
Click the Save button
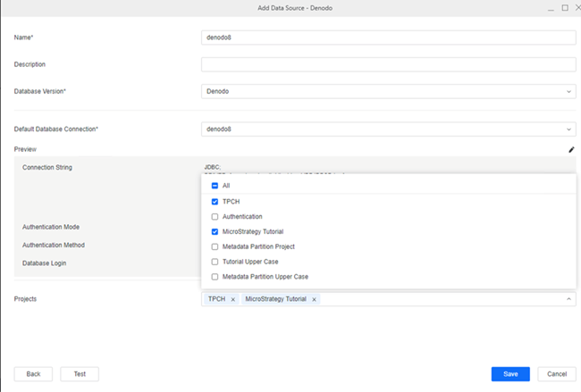[509, 374]
